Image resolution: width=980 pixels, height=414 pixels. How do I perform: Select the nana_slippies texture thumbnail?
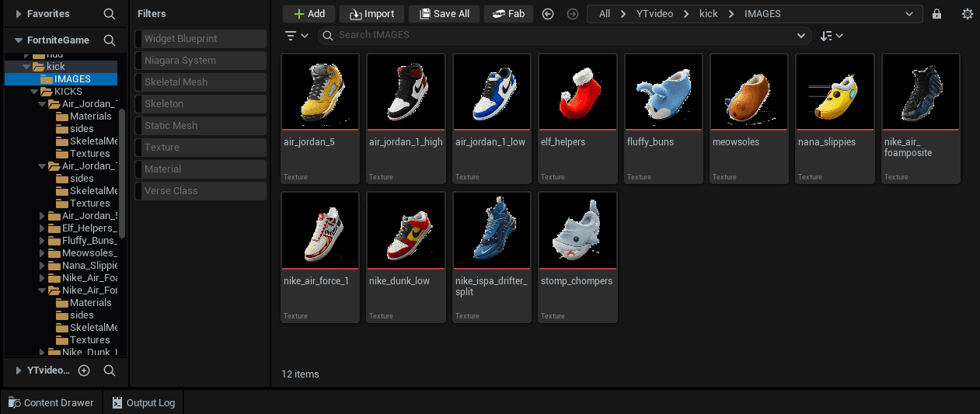coord(835,92)
